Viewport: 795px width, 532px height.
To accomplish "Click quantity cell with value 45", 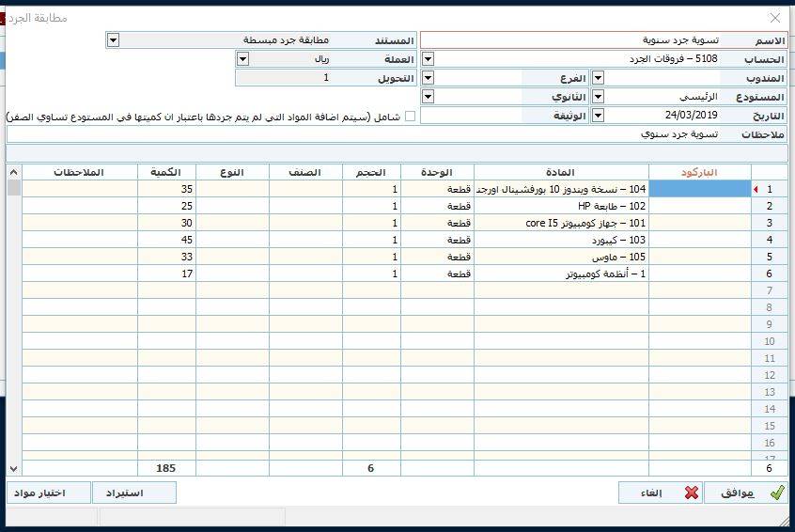I will 166,240.
